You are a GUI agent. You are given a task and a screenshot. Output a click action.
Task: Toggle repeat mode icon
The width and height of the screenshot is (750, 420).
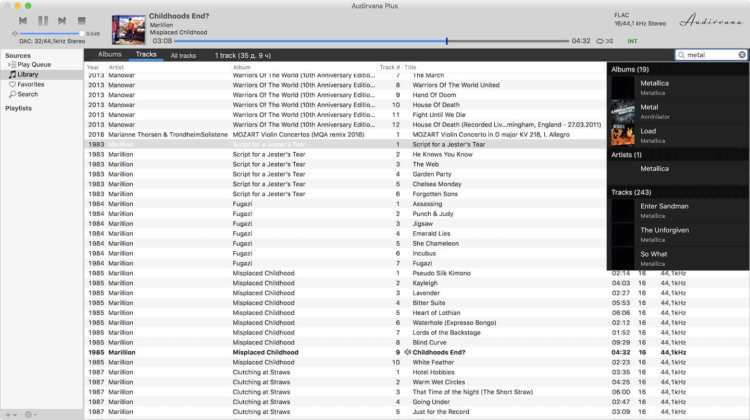[600, 41]
